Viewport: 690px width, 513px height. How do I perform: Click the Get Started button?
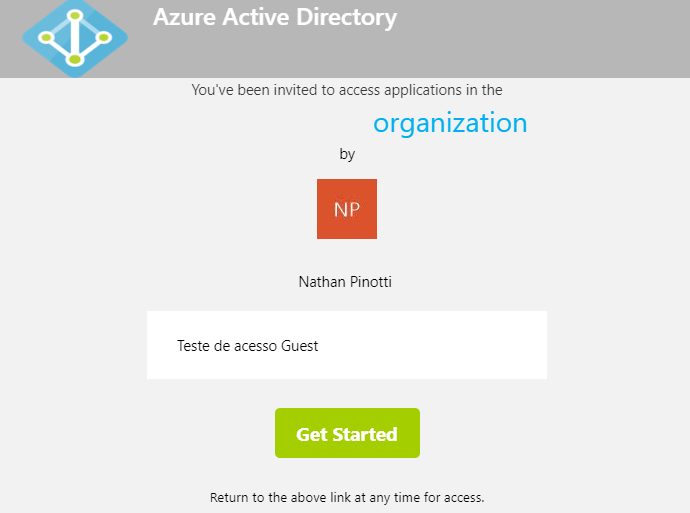(347, 433)
